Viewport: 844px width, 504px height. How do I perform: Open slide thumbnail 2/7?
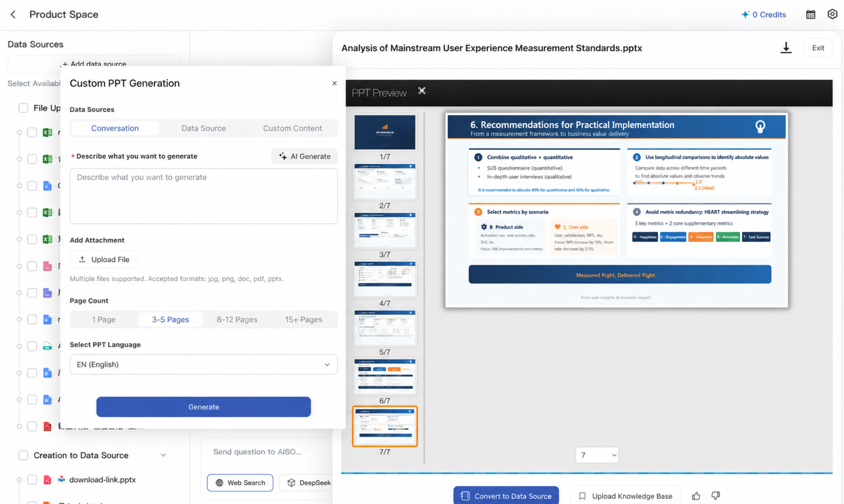coord(385,181)
